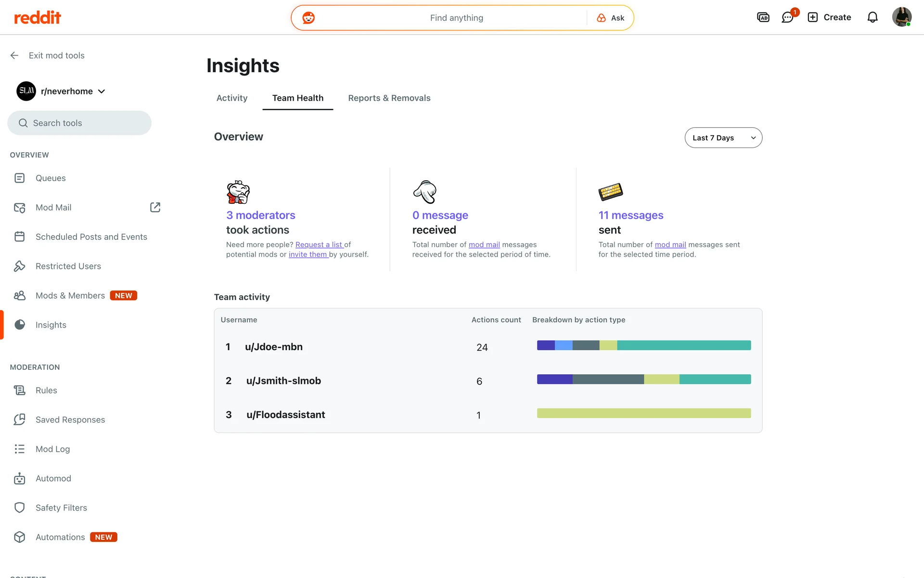Image resolution: width=924 pixels, height=578 pixels.
Task: Open the user profile avatar menu
Action: click(x=901, y=17)
